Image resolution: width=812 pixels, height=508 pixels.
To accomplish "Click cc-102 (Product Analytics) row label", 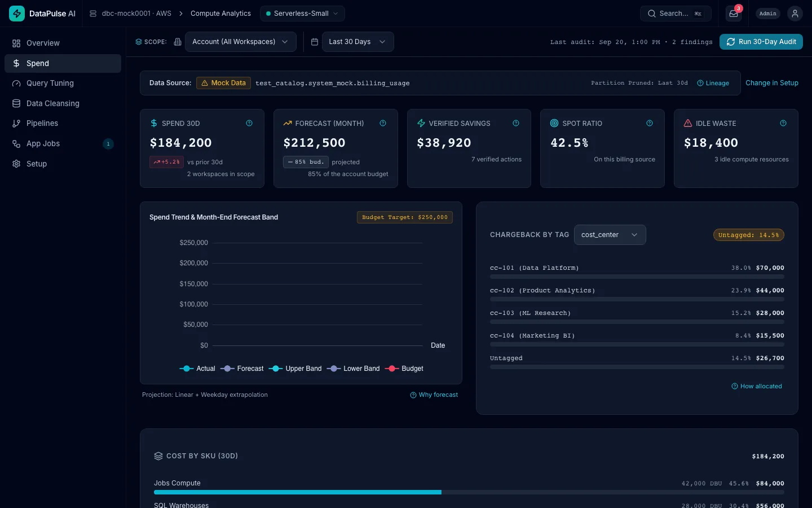I will point(542,291).
